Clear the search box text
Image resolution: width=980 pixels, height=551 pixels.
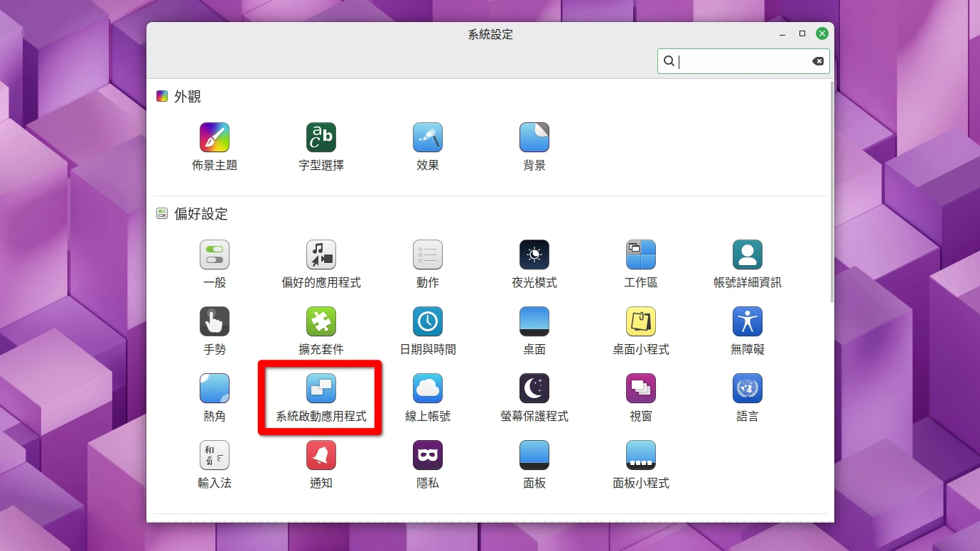pyautogui.click(x=818, y=61)
